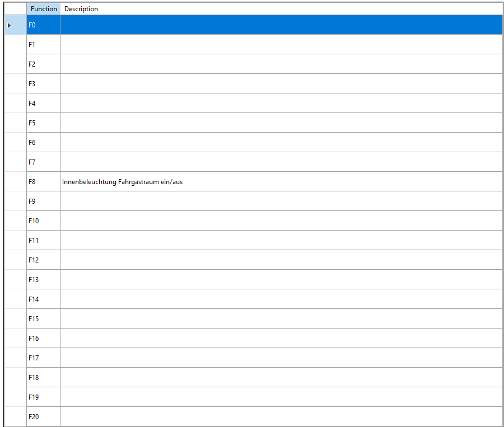This screenshot has height=427, width=504.
Task: Click the Function column header
Action: [43, 9]
